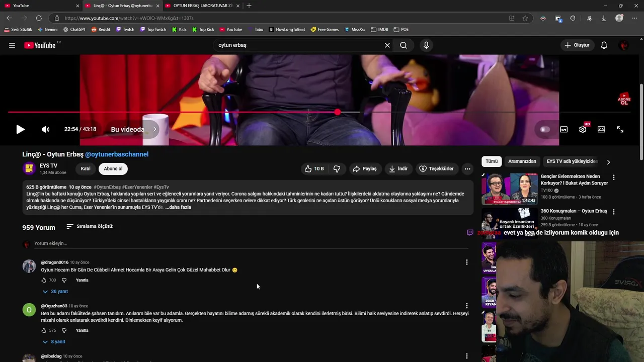Switch to 'OYTUN ERBAŞ LABORATUVAR' tab
Screen dimensions: 644x362
pyautogui.click(x=202, y=6)
